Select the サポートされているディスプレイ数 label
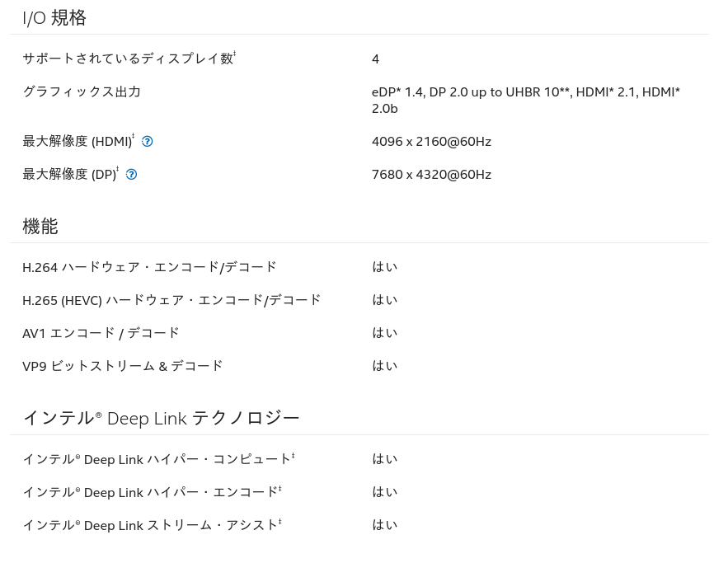The image size is (728, 577). (129, 59)
